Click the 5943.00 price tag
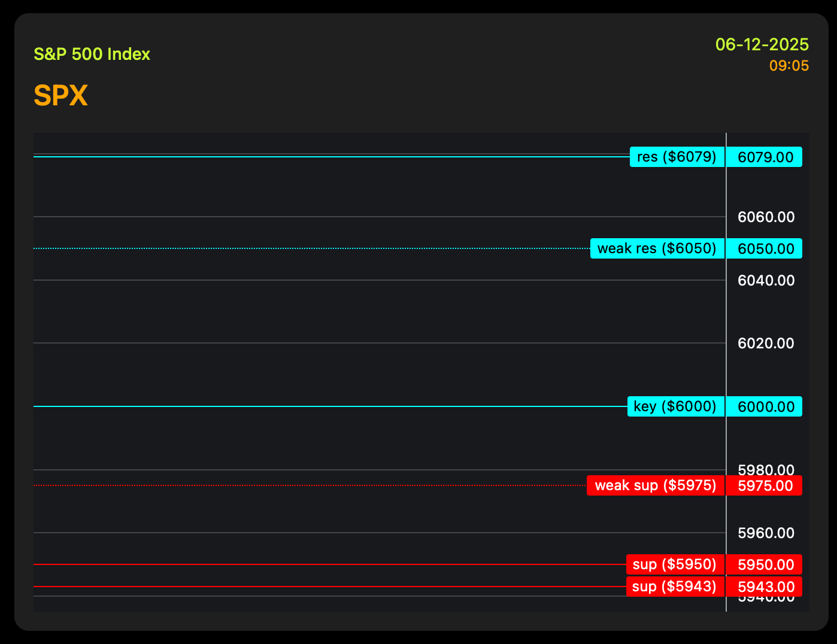Viewport: 837px width, 644px height. click(765, 587)
